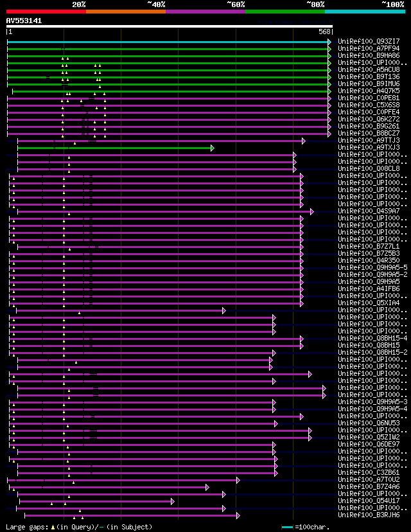Screen dimensions: 411x532
Task: Select the query name AV553141
Action: (x=24, y=21)
